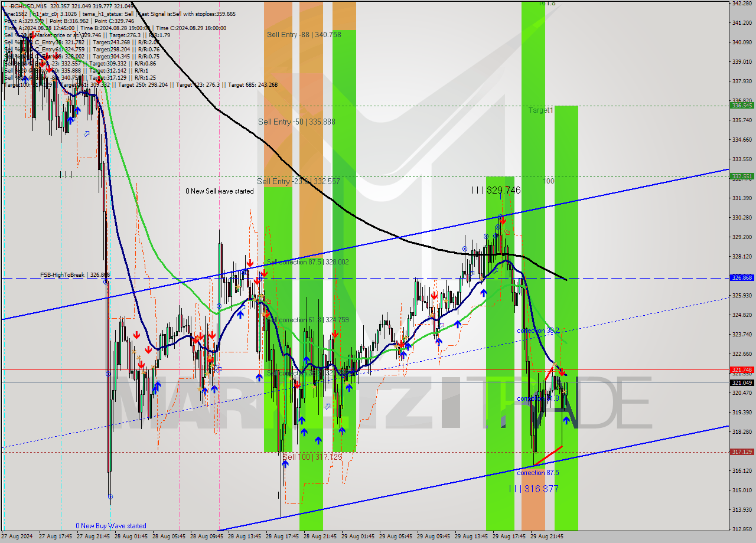Click the 'Sell 100 | 317.129' label

[312, 457]
